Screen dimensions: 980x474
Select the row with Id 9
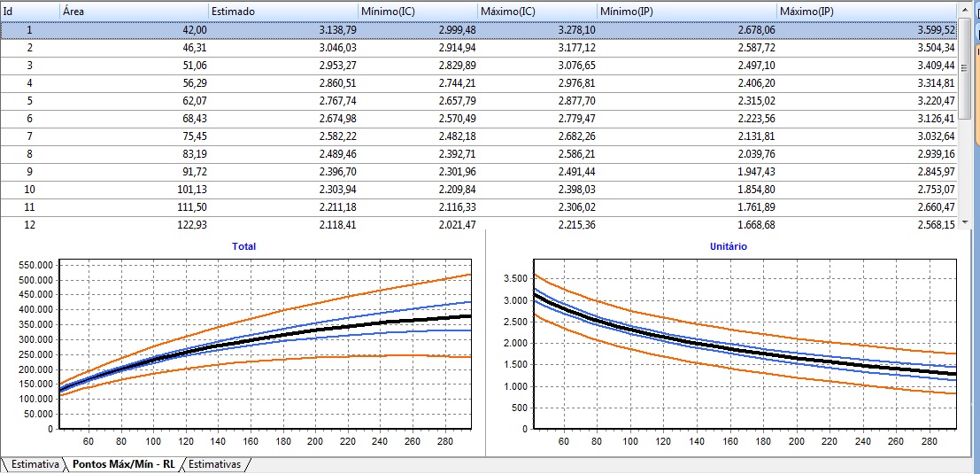[x=479, y=173]
